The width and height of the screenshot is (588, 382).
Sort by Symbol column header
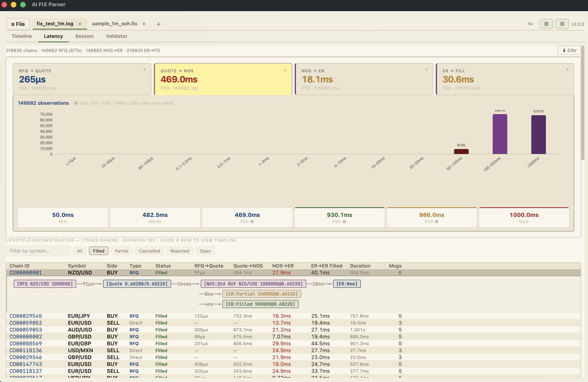click(77, 266)
